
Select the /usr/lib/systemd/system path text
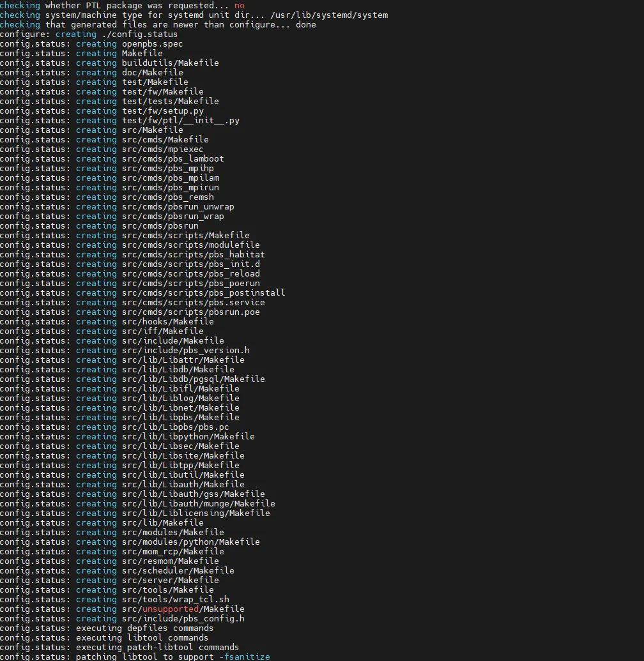pos(329,15)
